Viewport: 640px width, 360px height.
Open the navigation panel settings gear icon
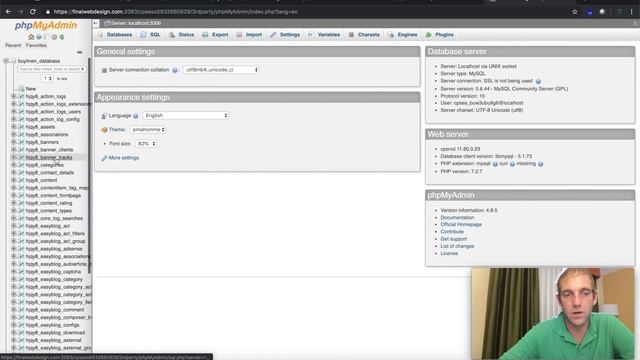(x=54, y=37)
